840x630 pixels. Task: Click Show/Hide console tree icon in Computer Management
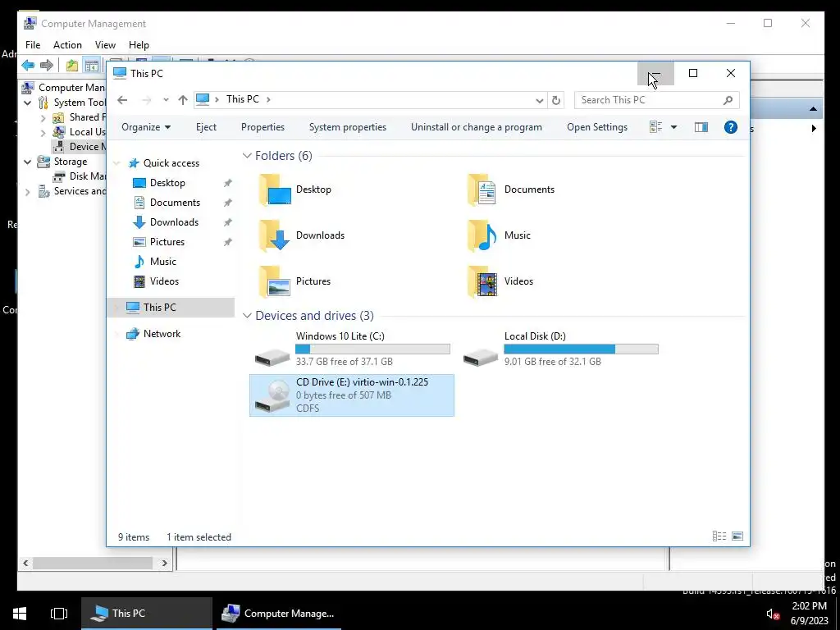pyautogui.click(x=92, y=66)
